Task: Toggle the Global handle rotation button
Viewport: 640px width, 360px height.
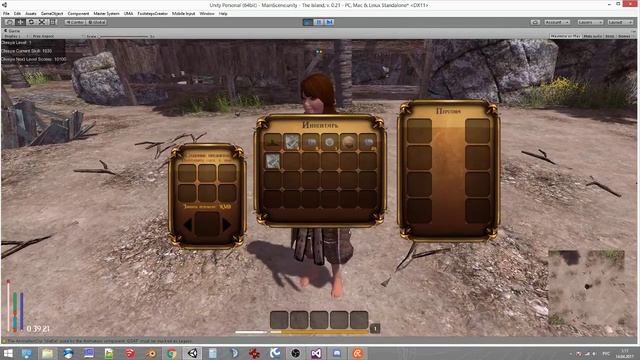Action: (97, 22)
